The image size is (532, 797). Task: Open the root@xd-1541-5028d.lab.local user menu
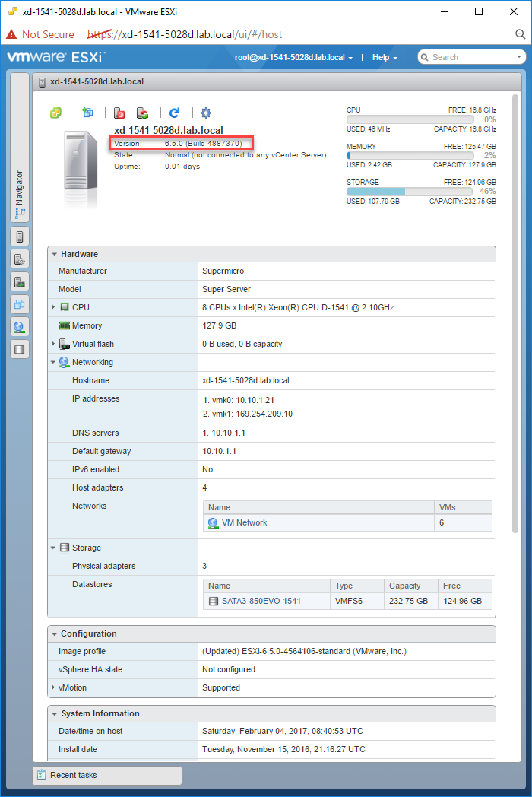pyautogui.click(x=293, y=58)
